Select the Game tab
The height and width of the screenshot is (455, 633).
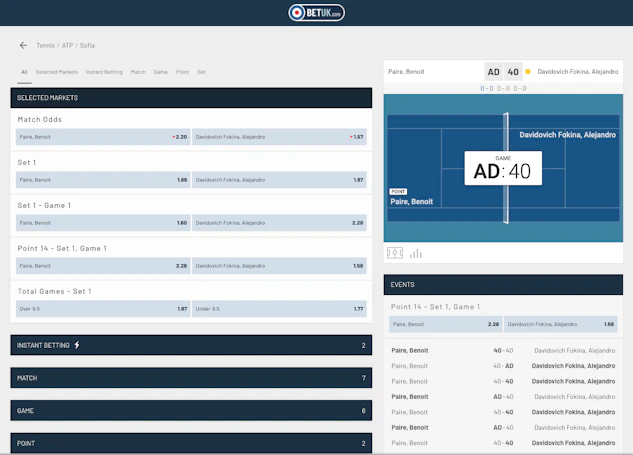pos(161,72)
